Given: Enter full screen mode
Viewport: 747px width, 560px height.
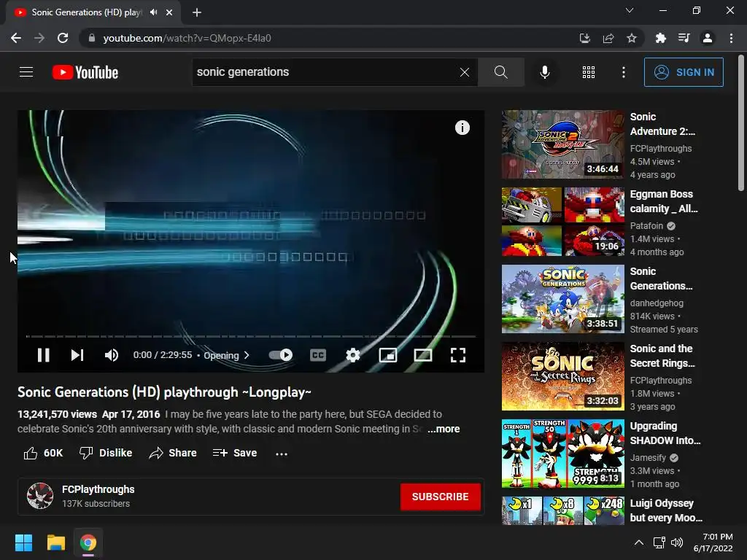Looking at the screenshot, I should click(458, 355).
